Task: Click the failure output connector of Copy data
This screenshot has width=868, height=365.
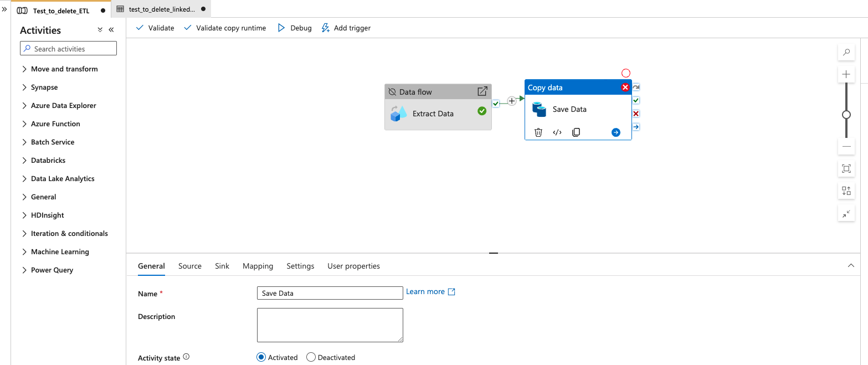Action: point(636,114)
